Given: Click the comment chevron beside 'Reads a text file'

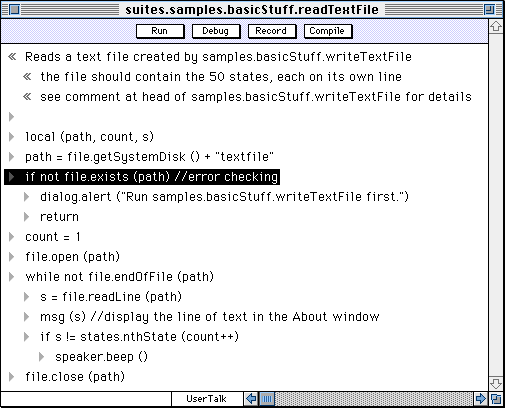Looking at the screenshot, I should (12, 57).
